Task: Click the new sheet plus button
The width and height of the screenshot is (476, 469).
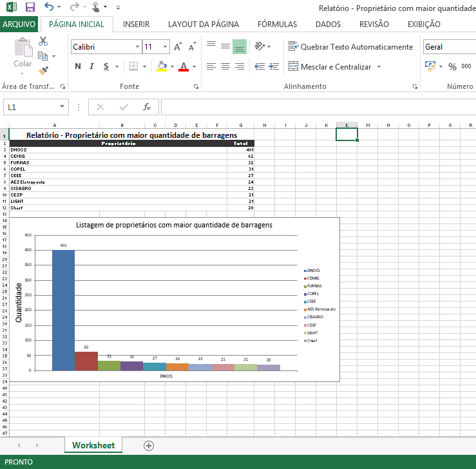Action: pos(148,446)
